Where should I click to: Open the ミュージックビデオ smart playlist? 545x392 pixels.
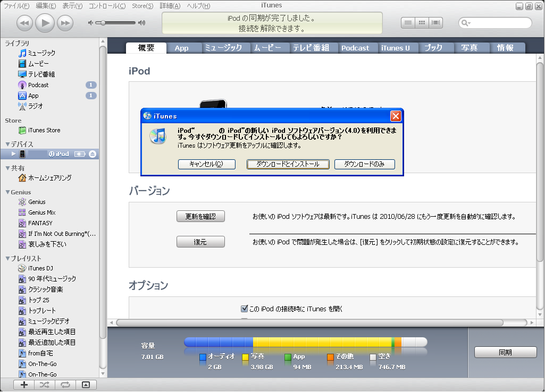point(44,321)
